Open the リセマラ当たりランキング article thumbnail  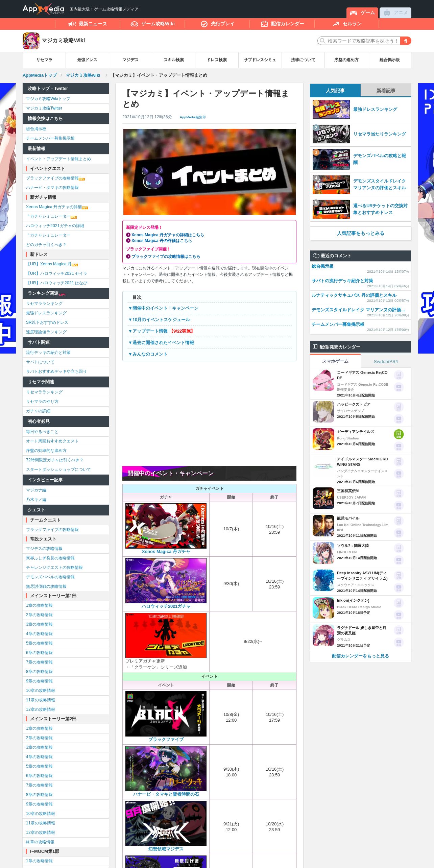point(331,134)
